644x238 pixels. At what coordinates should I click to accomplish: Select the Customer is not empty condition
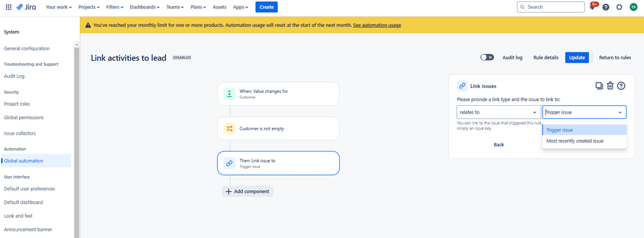pos(278,128)
